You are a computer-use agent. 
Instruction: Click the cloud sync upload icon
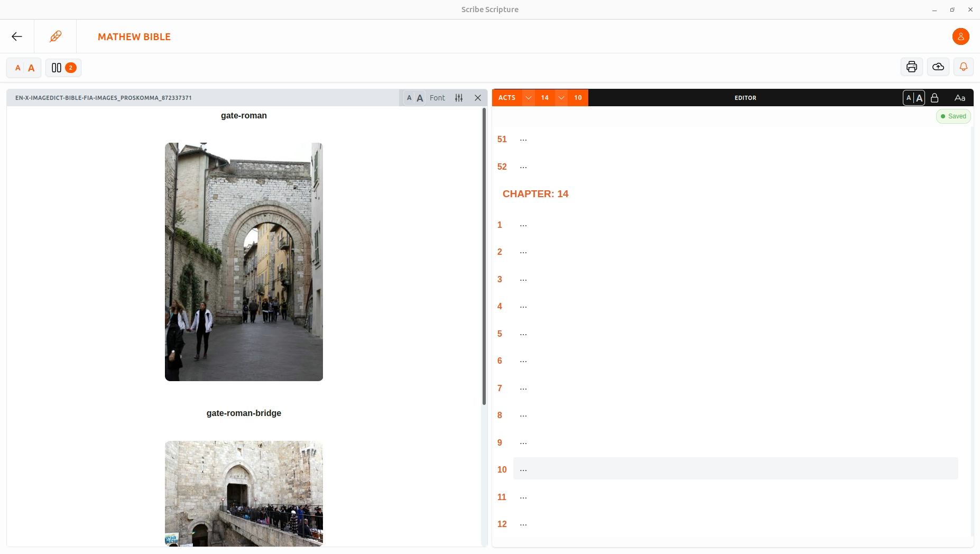938,67
